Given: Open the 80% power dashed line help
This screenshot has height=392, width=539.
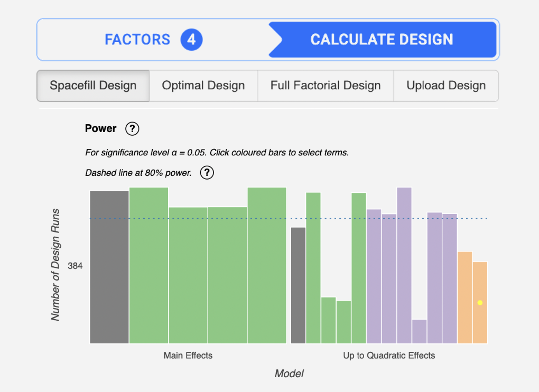Looking at the screenshot, I should pyautogui.click(x=207, y=173).
